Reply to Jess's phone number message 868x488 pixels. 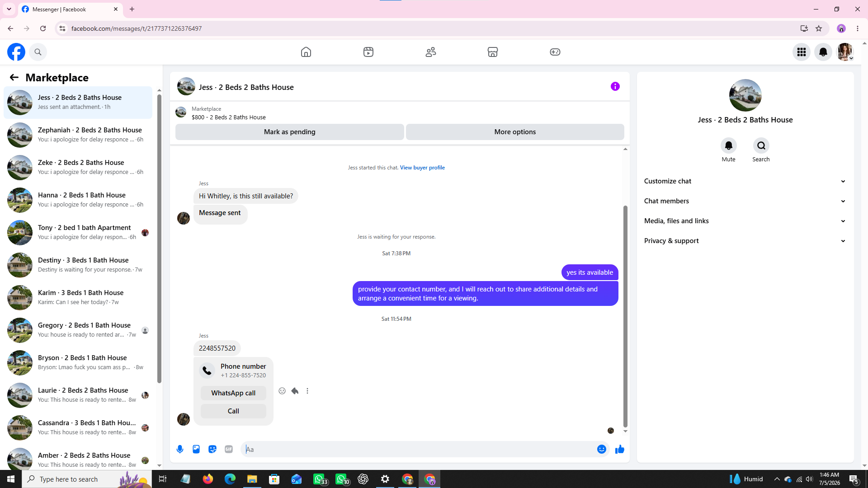tap(295, 391)
